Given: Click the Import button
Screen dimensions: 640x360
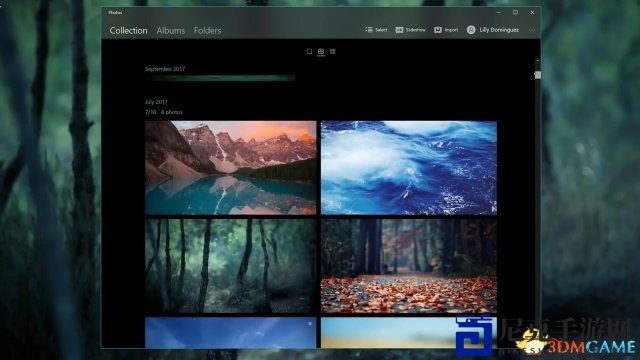Looking at the screenshot, I should pos(446,30).
